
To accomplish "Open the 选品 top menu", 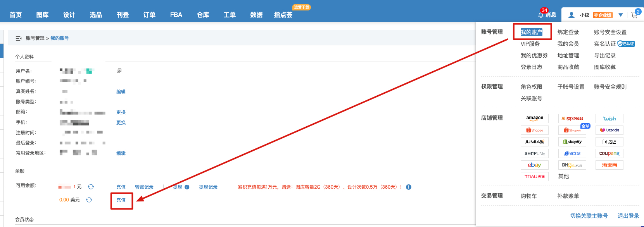I will (x=96, y=15).
